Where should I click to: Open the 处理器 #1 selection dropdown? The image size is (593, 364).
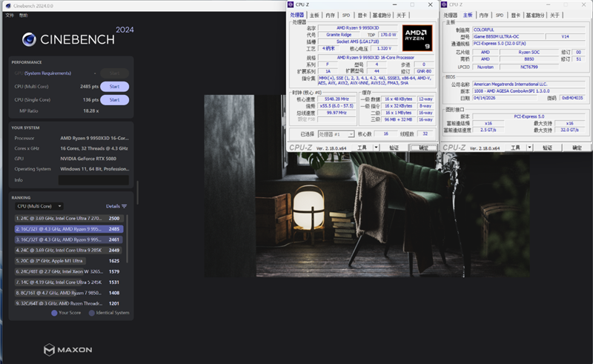[x=336, y=134]
